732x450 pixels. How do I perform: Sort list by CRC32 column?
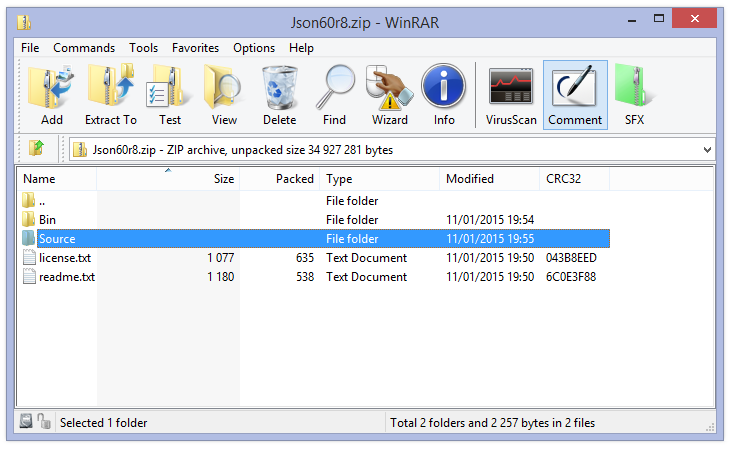tap(574, 179)
